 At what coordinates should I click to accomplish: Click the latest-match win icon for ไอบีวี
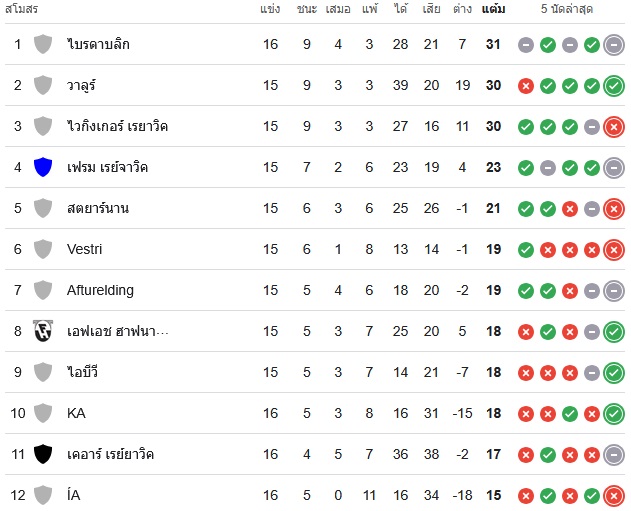pos(614,373)
